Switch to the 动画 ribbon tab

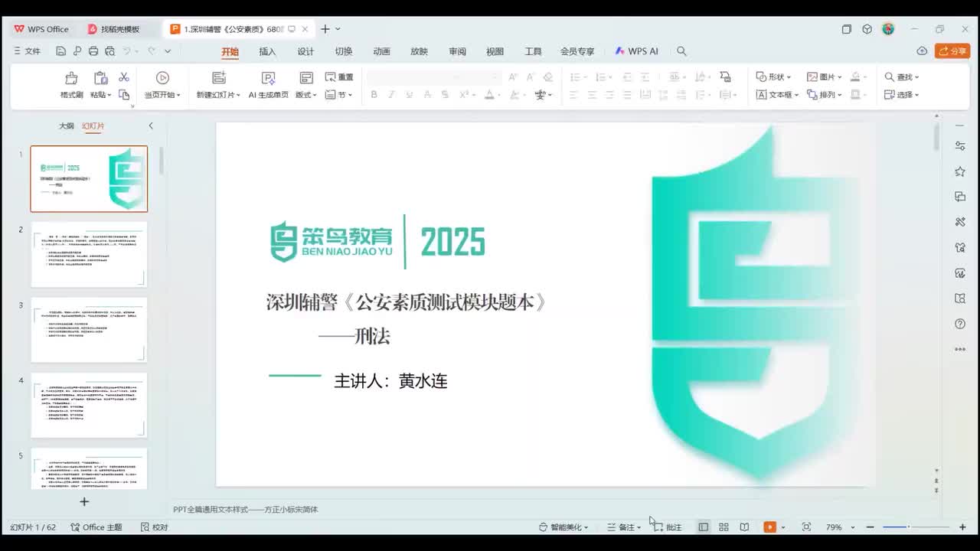pos(381,51)
